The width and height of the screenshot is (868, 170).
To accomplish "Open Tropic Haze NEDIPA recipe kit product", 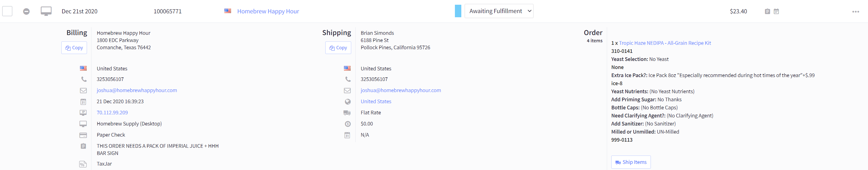I will click(665, 43).
